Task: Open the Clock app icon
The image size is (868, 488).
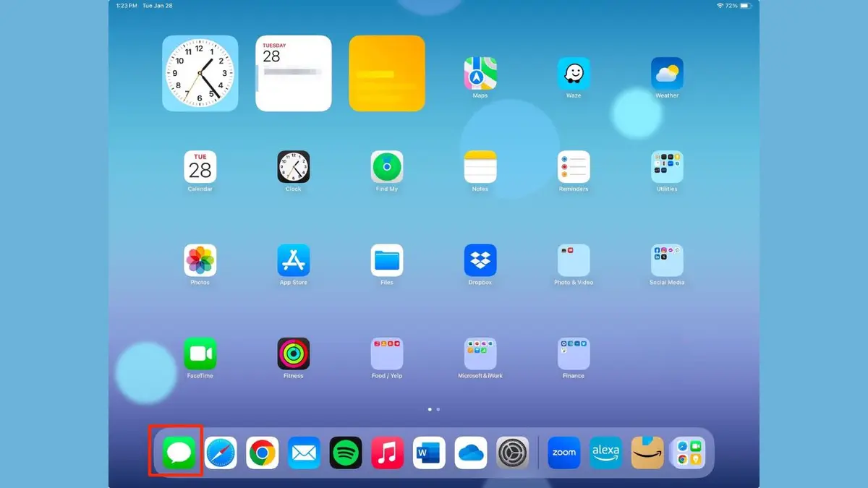Action: pyautogui.click(x=294, y=167)
